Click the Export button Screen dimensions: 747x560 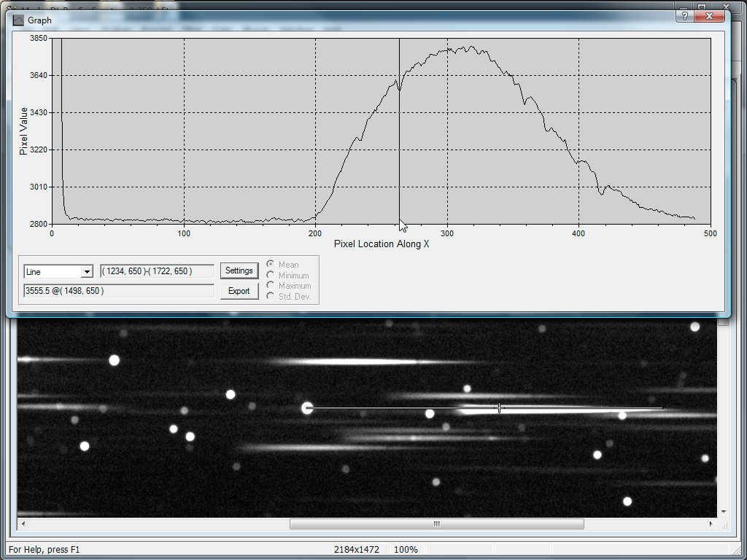[x=239, y=291]
